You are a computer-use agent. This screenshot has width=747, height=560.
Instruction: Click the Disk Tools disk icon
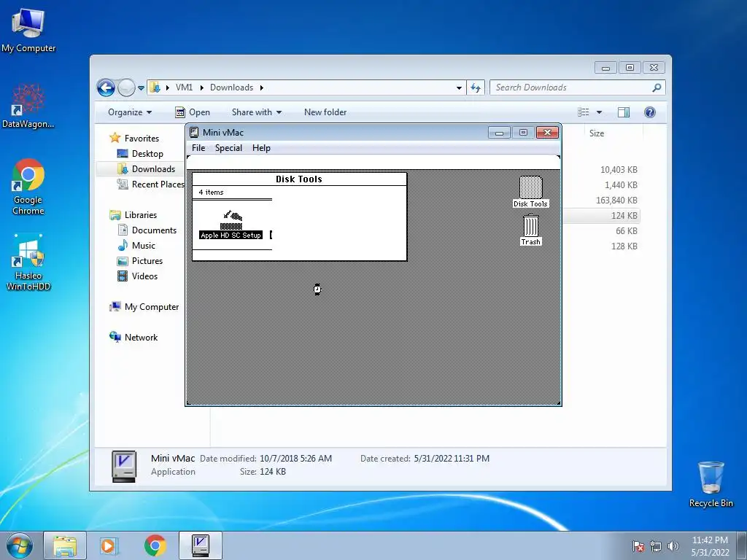[530, 192]
